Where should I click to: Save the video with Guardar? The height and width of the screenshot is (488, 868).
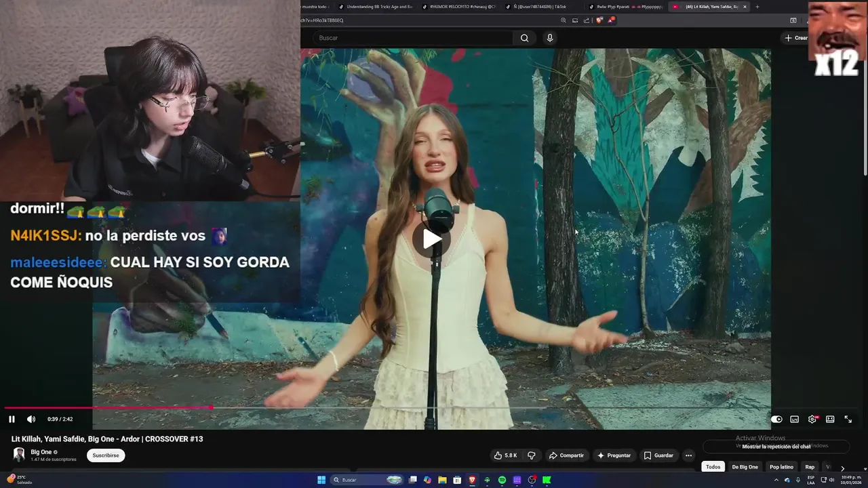[658, 455]
